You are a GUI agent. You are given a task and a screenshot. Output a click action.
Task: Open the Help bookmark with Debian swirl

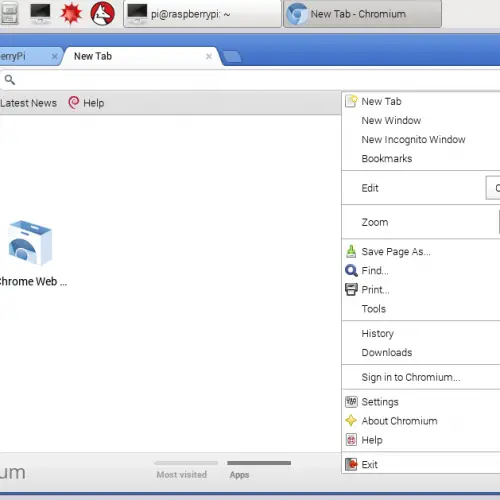pos(86,103)
